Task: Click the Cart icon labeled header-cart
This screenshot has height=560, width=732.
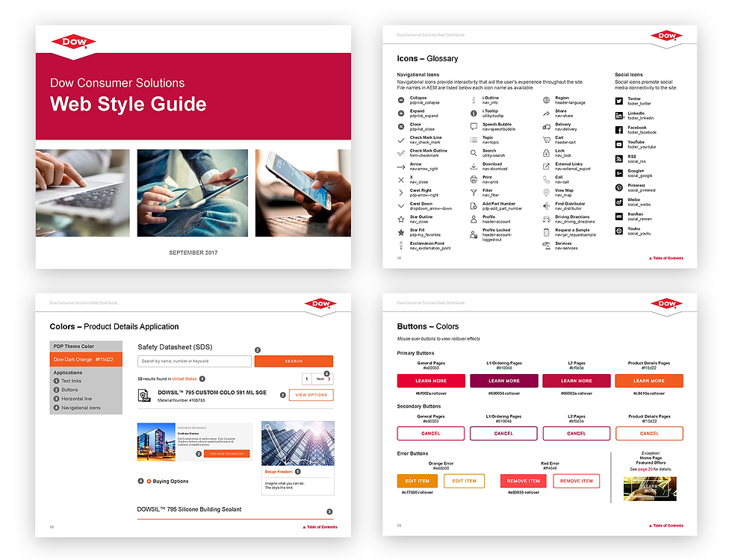Action: pyautogui.click(x=546, y=140)
